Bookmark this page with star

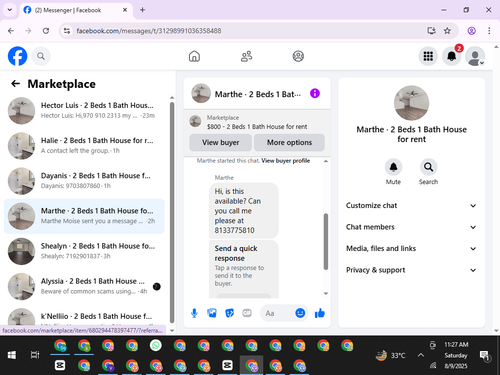click(x=447, y=31)
